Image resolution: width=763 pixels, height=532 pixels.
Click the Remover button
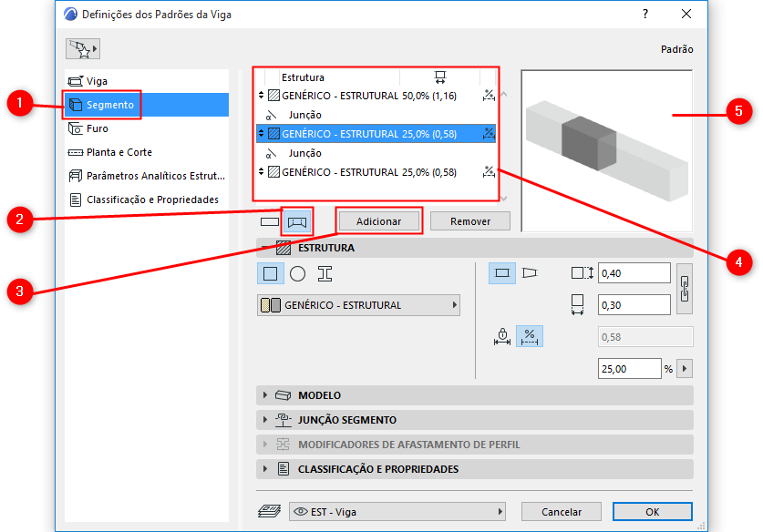(470, 220)
